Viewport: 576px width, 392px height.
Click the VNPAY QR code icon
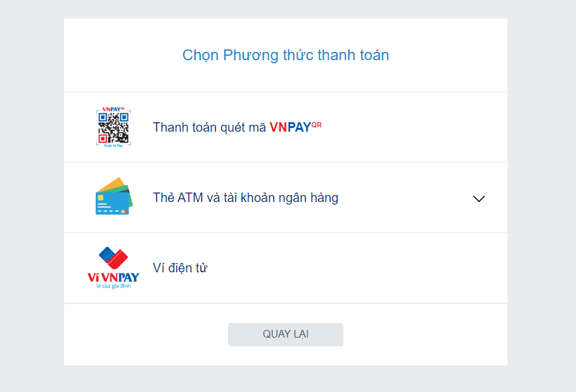[x=113, y=127]
